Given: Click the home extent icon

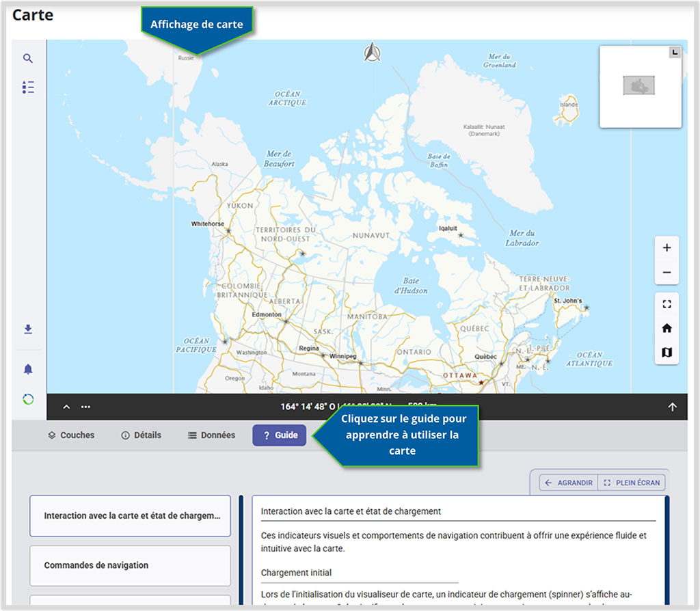Looking at the screenshot, I should (667, 327).
